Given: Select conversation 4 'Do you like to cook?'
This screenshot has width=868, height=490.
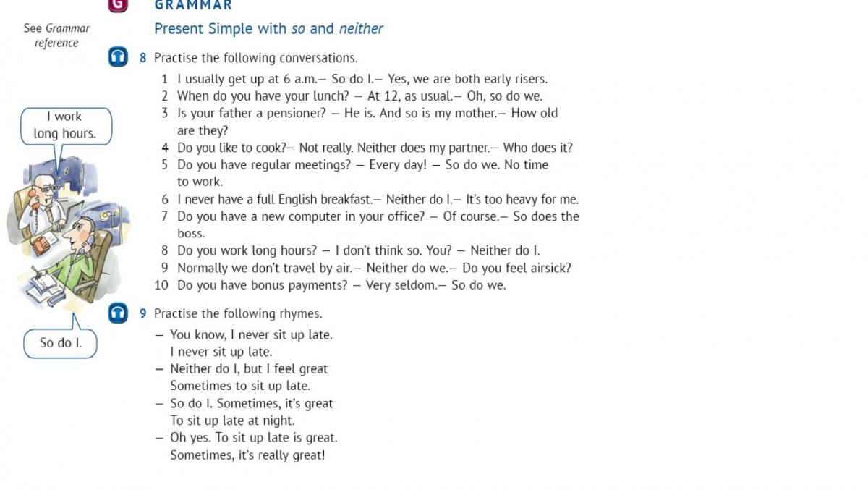Looking at the screenshot, I should click(375, 148).
